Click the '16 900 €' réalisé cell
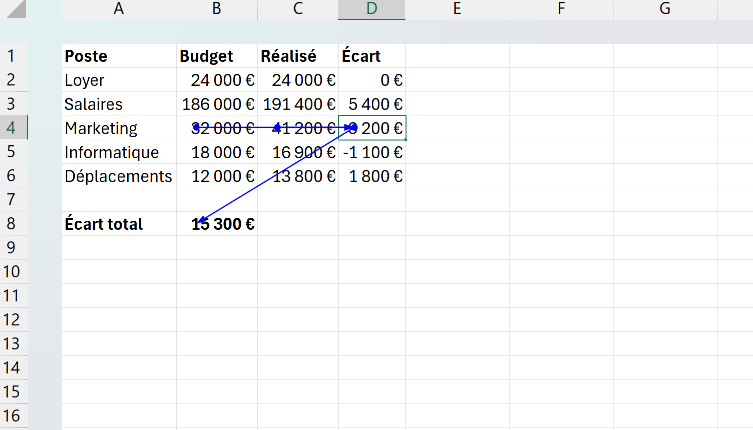Screen dimensions: 753x430 (298, 152)
